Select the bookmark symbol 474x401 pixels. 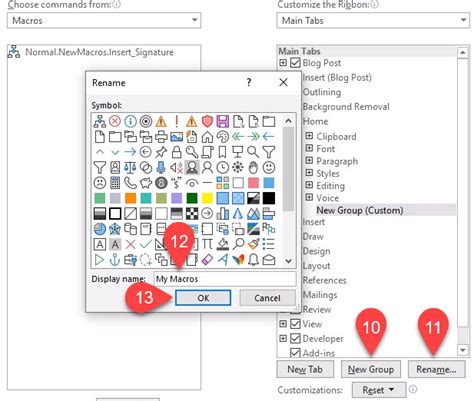coord(223,152)
